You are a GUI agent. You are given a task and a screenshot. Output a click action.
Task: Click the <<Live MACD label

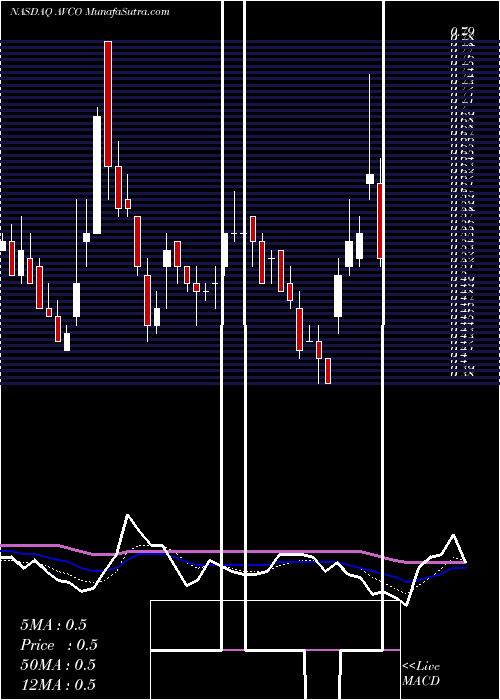click(421, 674)
